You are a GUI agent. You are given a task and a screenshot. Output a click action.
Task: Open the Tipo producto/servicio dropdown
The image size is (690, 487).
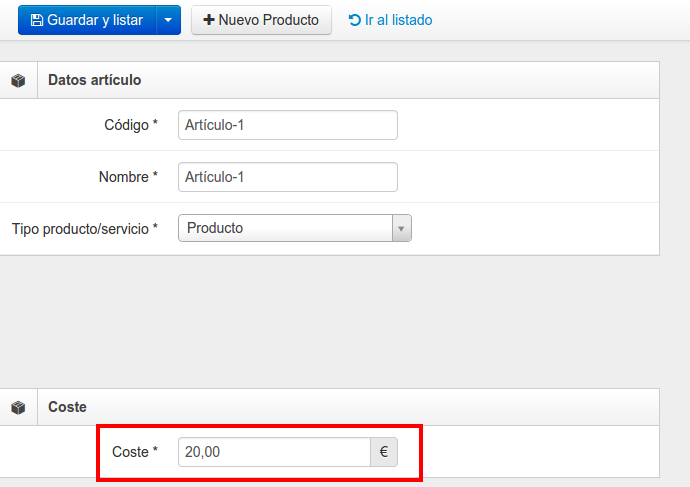click(295, 228)
